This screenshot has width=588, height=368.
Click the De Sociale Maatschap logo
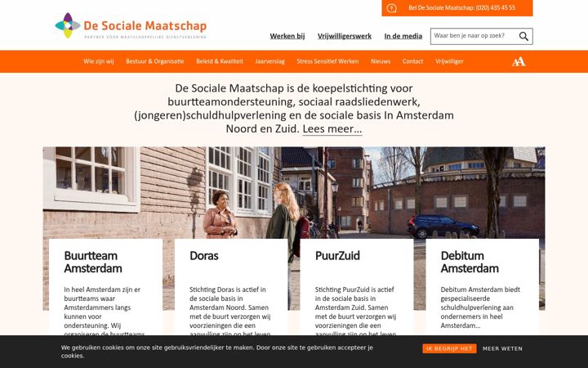pyautogui.click(x=131, y=25)
